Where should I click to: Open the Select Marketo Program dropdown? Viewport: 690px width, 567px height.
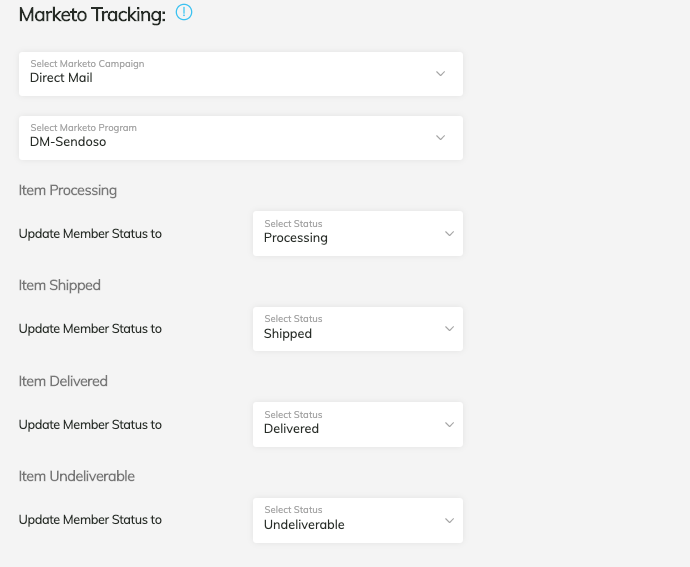coord(240,138)
